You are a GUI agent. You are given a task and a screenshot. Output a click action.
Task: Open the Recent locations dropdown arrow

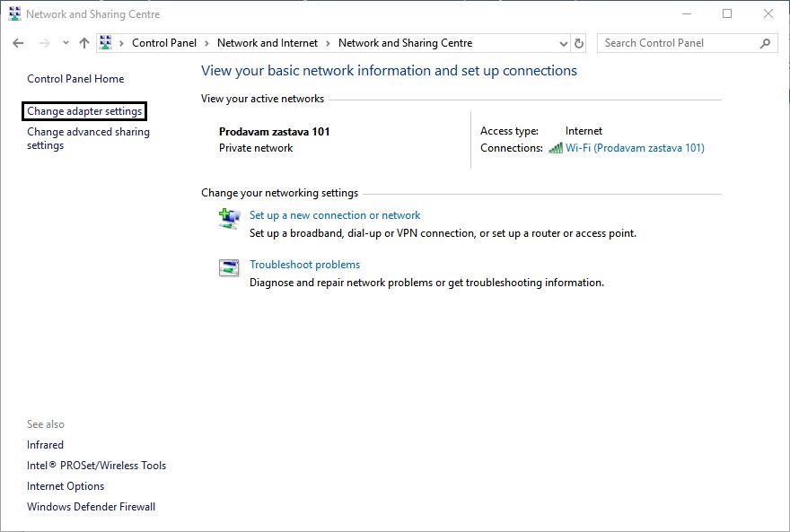[x=66, y=43]
